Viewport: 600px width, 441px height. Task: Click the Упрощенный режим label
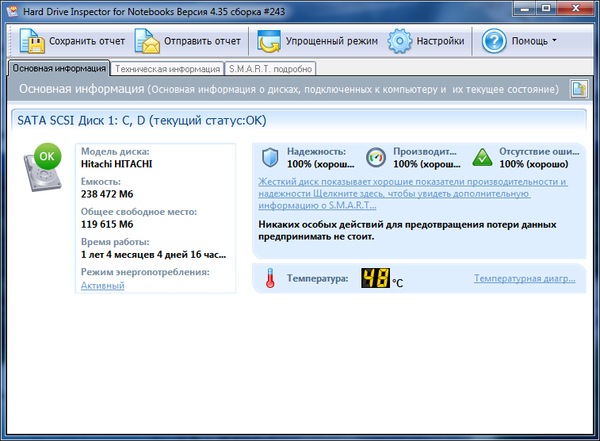pyautogui.click(x=332, y=41)
